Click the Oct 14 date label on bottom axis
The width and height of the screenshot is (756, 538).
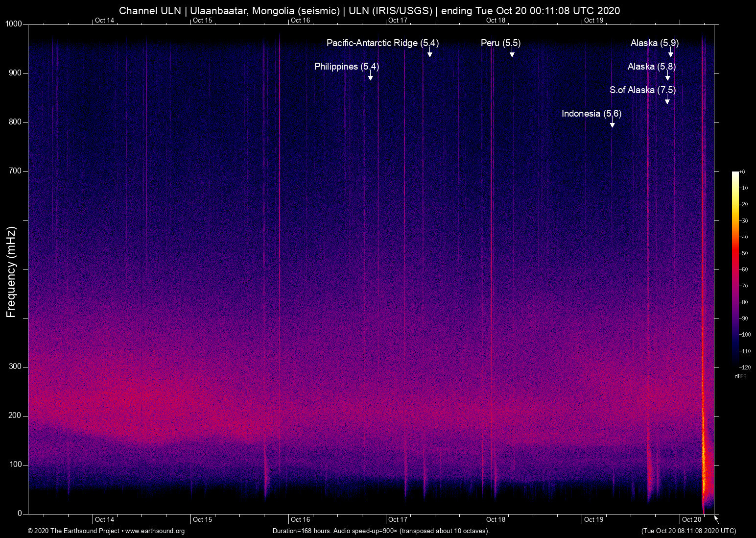tap(104, 519)
